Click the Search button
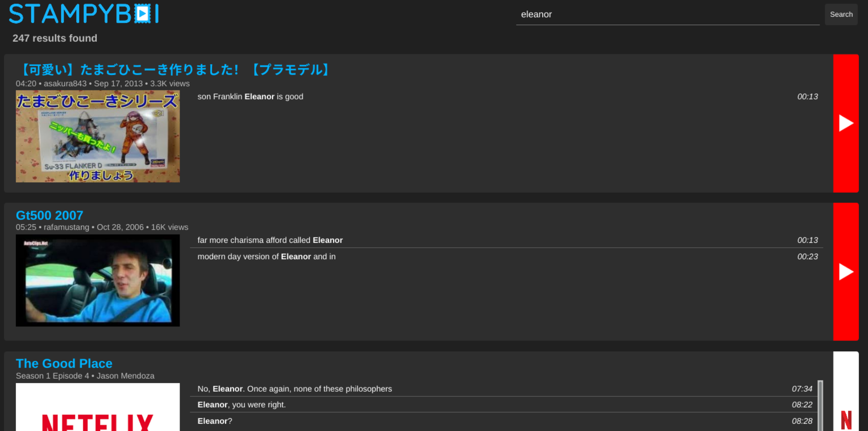The width and height of the screenshot is (868, 431). pos(841,14)
